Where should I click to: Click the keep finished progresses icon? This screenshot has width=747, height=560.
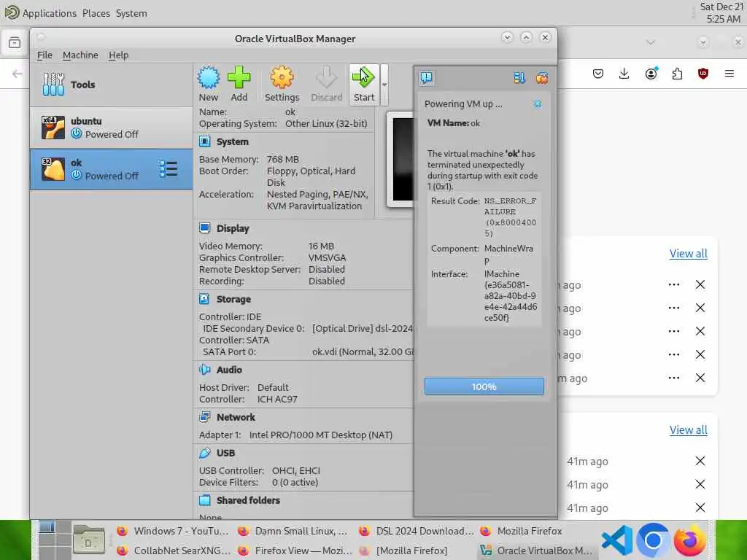pos(519,77)
